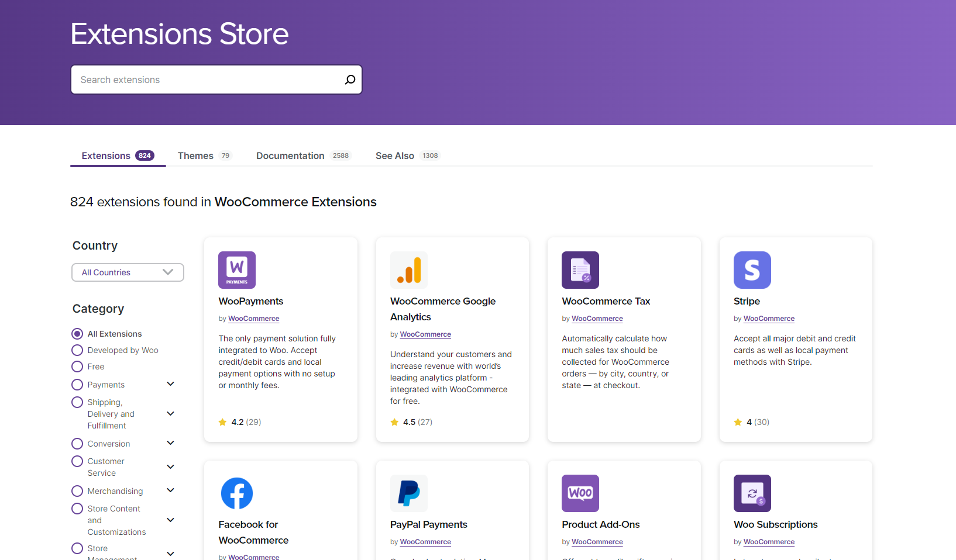Open WooCommerce Google Analytics title
This screenshot has height=560, width=956.
[443, 309]
